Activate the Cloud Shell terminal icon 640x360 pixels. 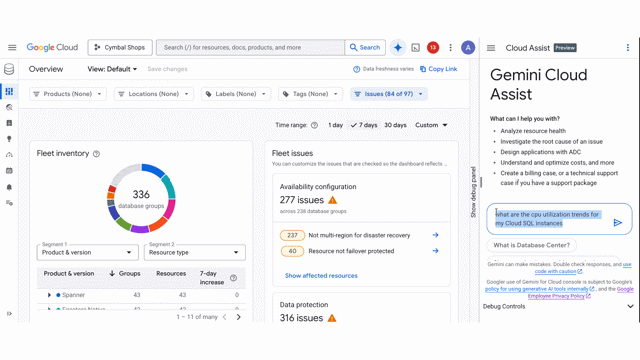[x=416, y=48]
